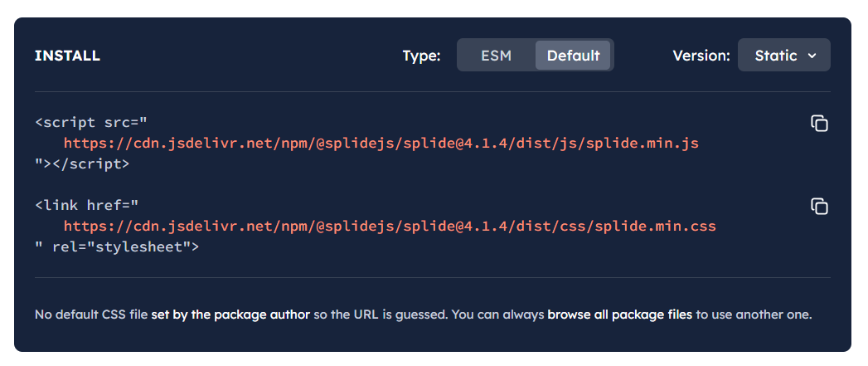This screenshot has width=868, height=366.
Task: Click 'so the URL is guessed' text
Action: click(x=380, y=315)
